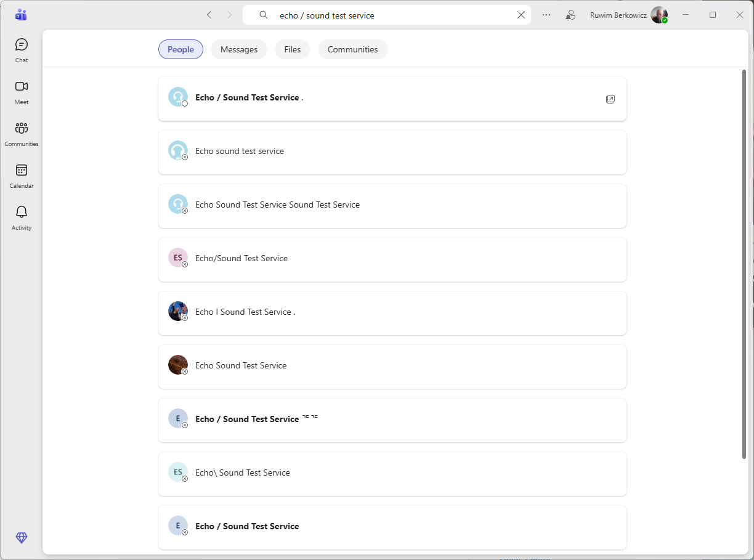Maximize the Teams window
Image resolution: width=754 pixels, height=560 pixels.
pos(713,15)
